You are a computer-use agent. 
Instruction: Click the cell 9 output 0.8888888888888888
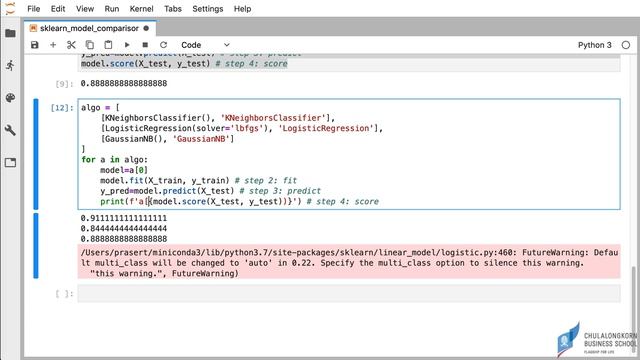[x=124, y=83]
